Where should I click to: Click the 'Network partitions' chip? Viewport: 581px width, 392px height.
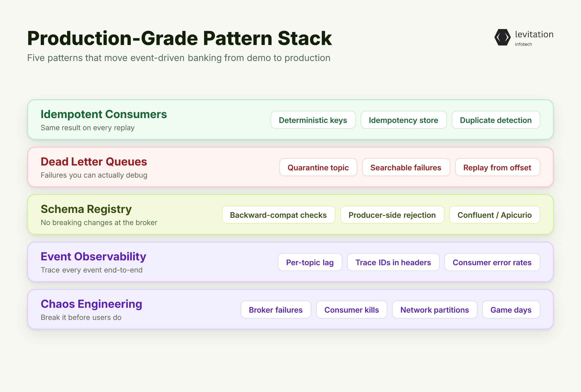click(435, 310)
